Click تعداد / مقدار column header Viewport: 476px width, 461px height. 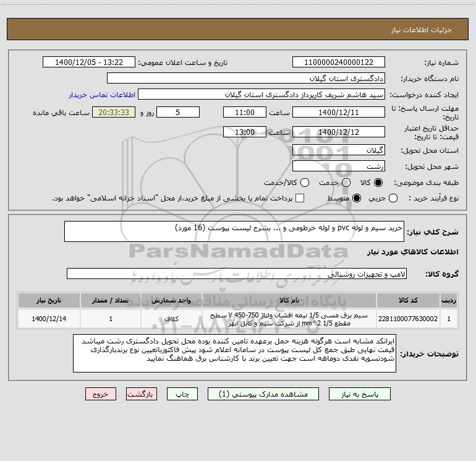pyautogui.click(x=111, y=301)
